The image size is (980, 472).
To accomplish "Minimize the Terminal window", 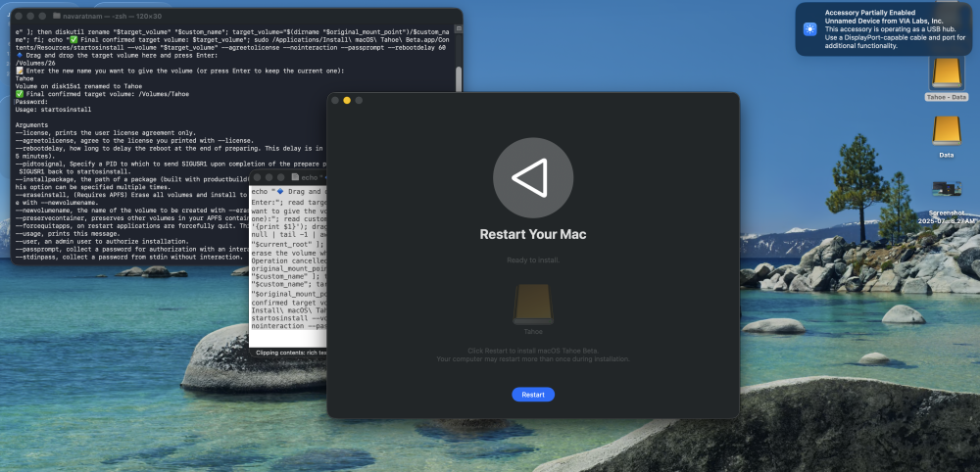I will (x=29, y=16).
